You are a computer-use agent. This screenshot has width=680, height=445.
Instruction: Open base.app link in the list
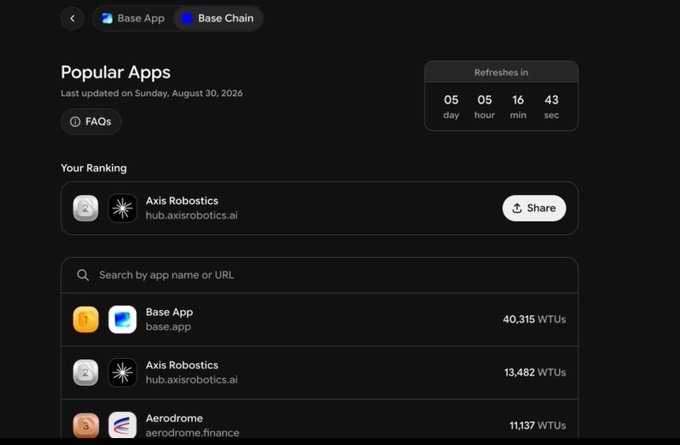168,327
